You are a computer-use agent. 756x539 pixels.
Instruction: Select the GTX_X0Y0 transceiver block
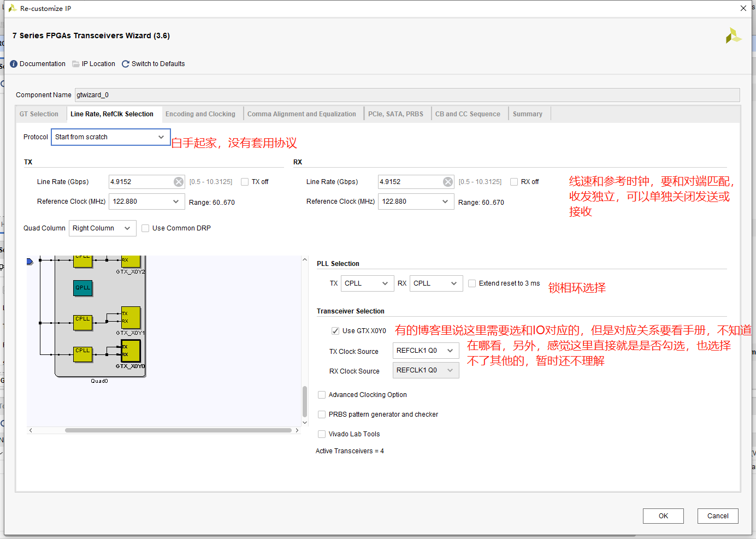coord(131,351)
